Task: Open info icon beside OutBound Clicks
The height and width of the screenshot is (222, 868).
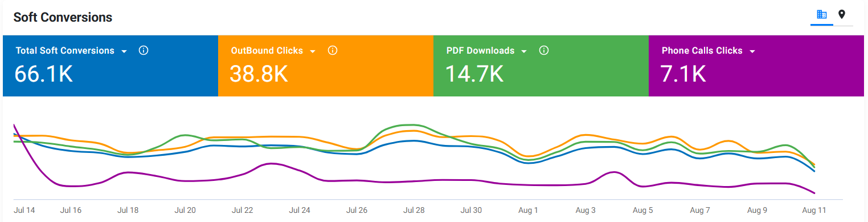Action: tap(333, 50)
